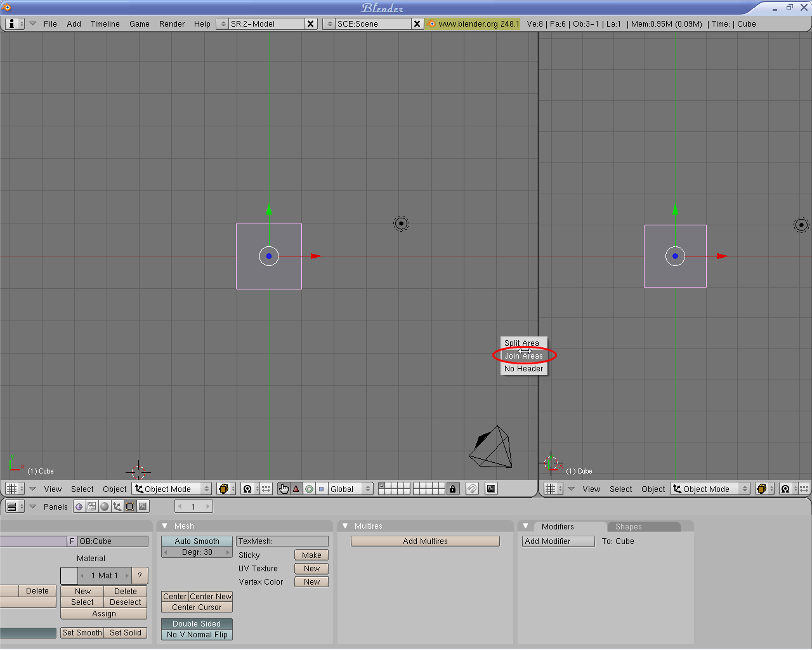This screenshot has height=650, width=812.
Task: Click the Logic (pacman) buttons icon
Action: pos(79,507)
